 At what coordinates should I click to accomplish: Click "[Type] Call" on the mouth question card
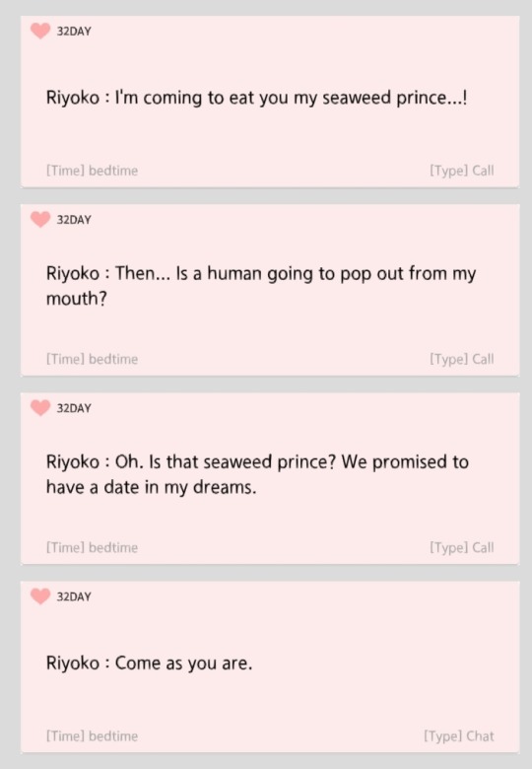[x=462, y=359]
